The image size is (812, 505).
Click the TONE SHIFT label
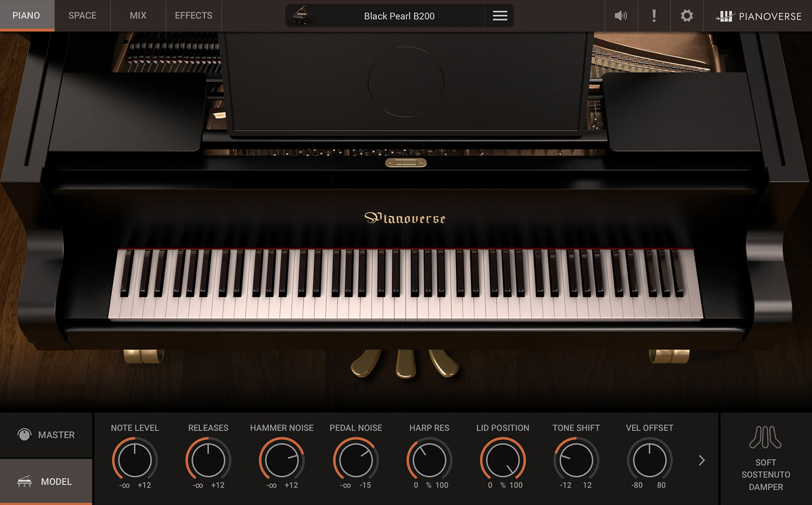coord(577,428)
